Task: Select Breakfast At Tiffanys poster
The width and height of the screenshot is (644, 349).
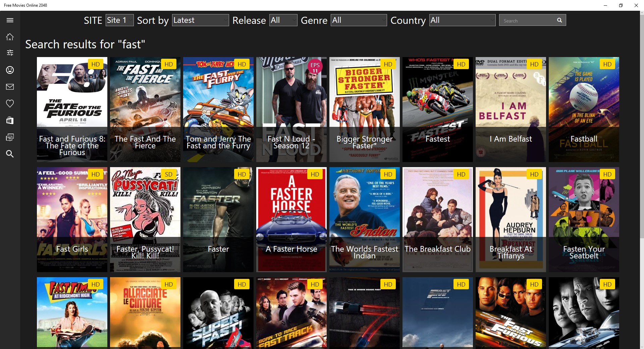Action: pos(511,219)
